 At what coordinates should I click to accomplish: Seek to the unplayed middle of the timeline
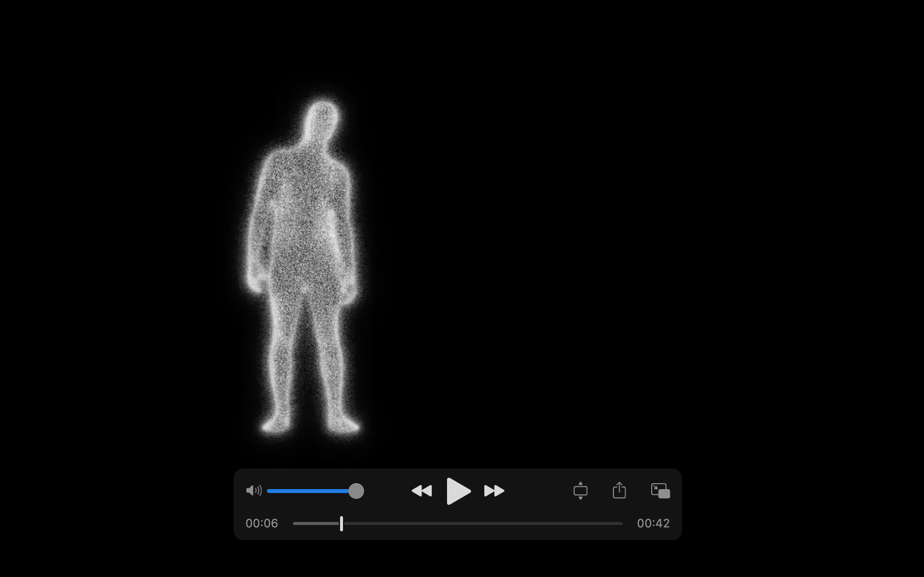(481, 523)
